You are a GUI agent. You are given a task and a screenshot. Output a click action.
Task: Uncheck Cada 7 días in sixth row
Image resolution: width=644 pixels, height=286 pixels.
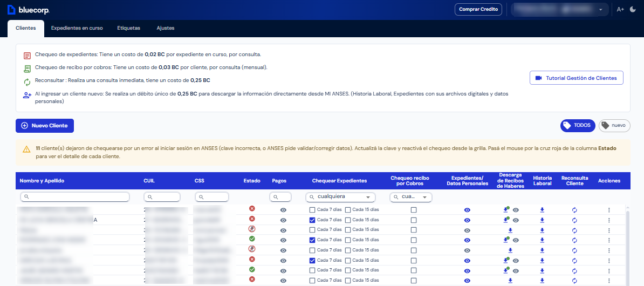312,261
